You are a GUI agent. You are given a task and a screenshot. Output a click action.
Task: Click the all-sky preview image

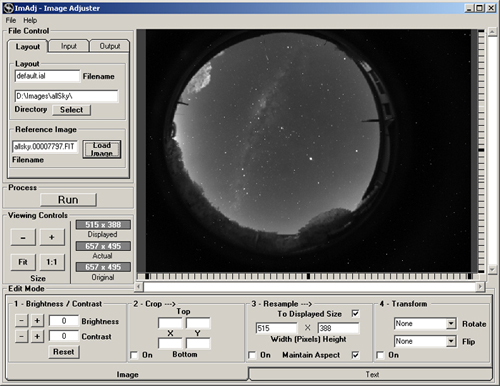coord(308,151)
